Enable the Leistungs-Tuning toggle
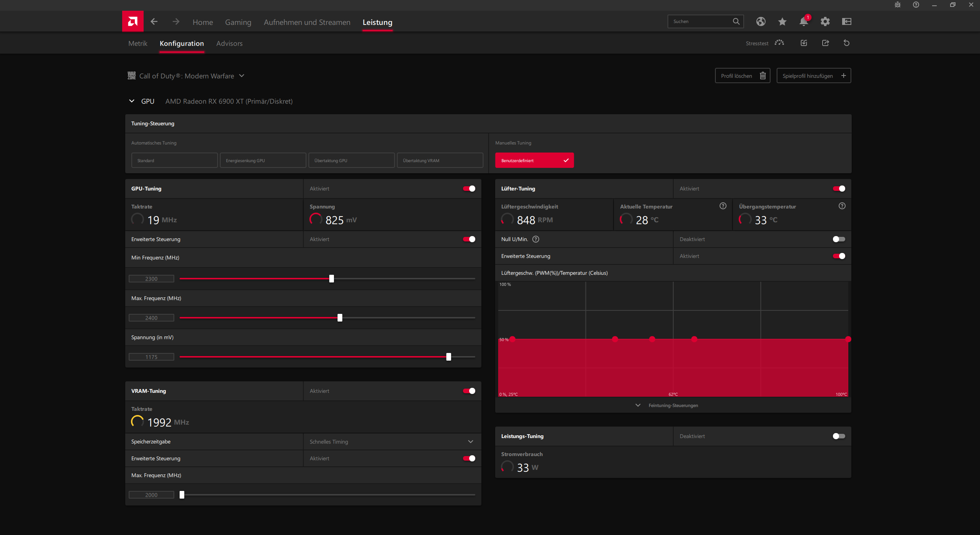This screenshot has height=535, width=980. (838, 436)
